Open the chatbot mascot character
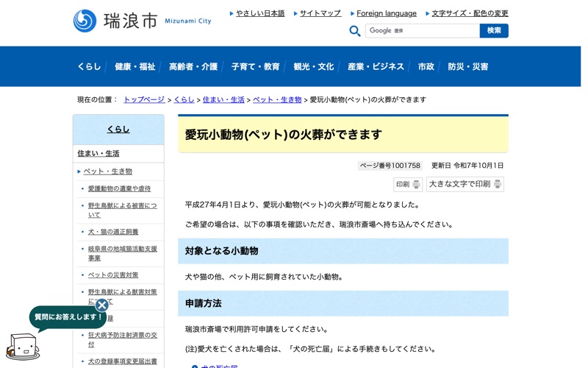 [x=23, y=346]
